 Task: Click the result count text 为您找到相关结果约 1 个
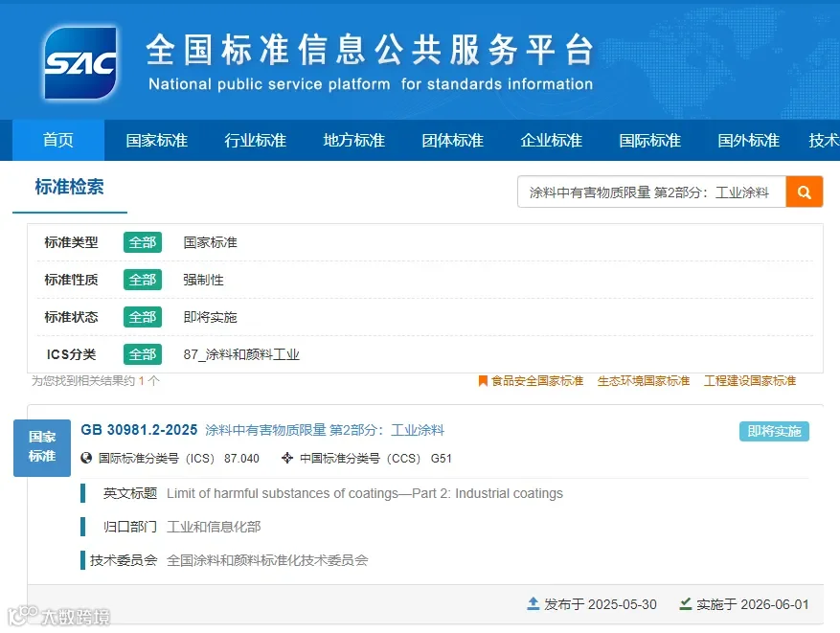[x=96, y=381]
